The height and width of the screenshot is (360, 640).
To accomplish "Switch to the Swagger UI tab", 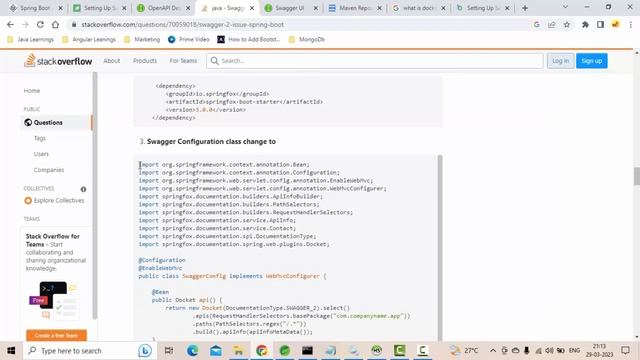I will [291, 8].
